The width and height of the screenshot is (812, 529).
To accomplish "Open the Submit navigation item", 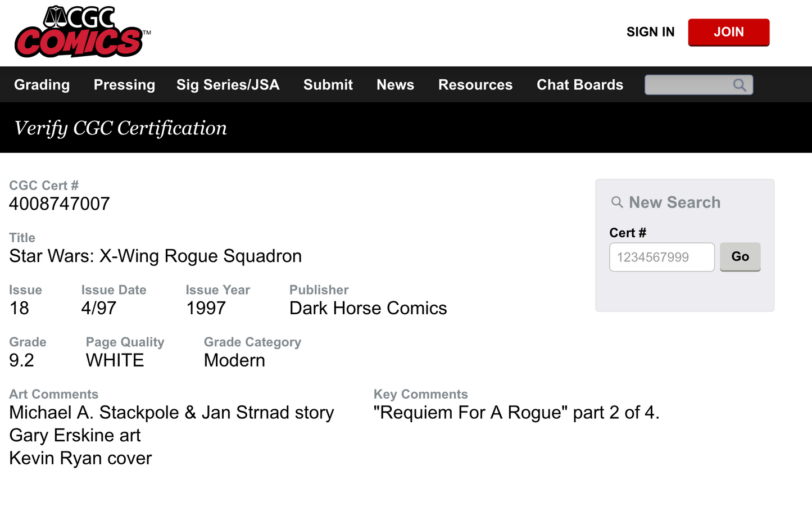I will point(328,85).
